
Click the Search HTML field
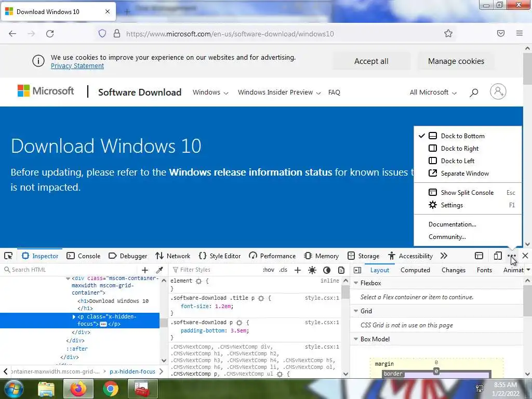coord(70,270)
